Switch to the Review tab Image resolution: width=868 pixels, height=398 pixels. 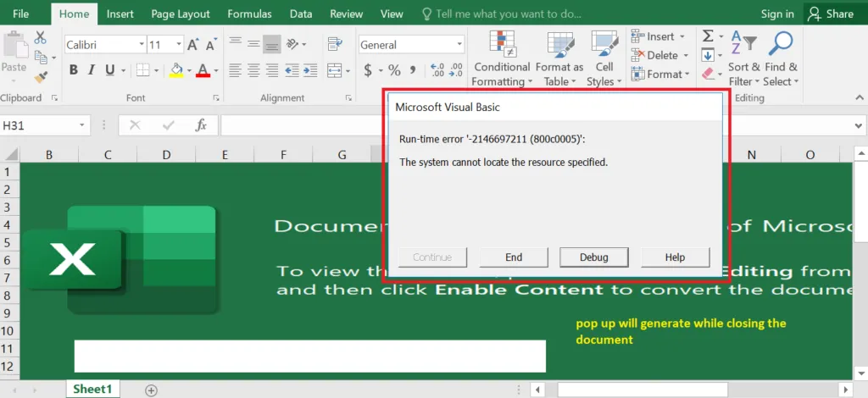click(347, 14)
